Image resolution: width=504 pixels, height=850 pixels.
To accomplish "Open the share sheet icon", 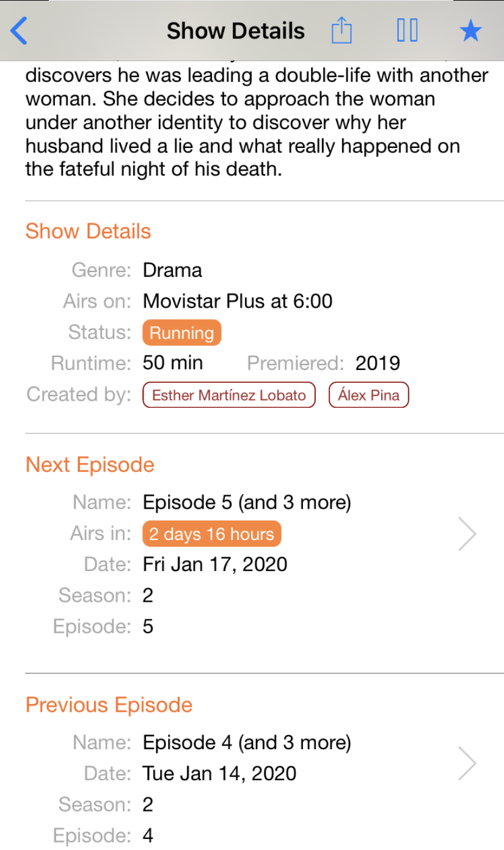I will pos(341,31).
